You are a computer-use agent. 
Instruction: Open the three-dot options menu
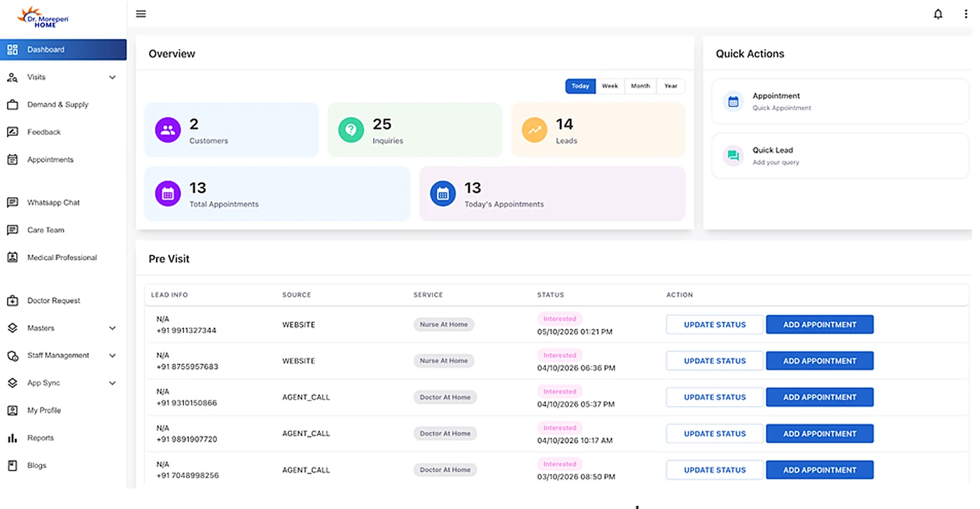[966, 14]
